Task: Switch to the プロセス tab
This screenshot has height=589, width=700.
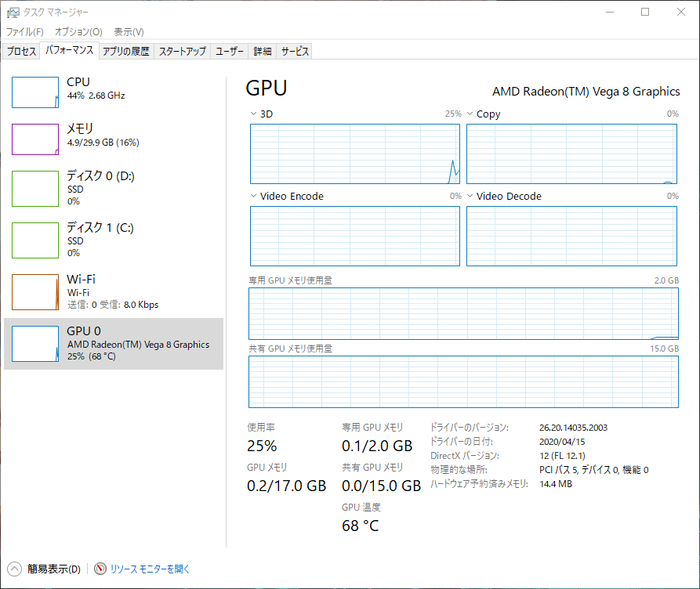Action: pos(22,51)
